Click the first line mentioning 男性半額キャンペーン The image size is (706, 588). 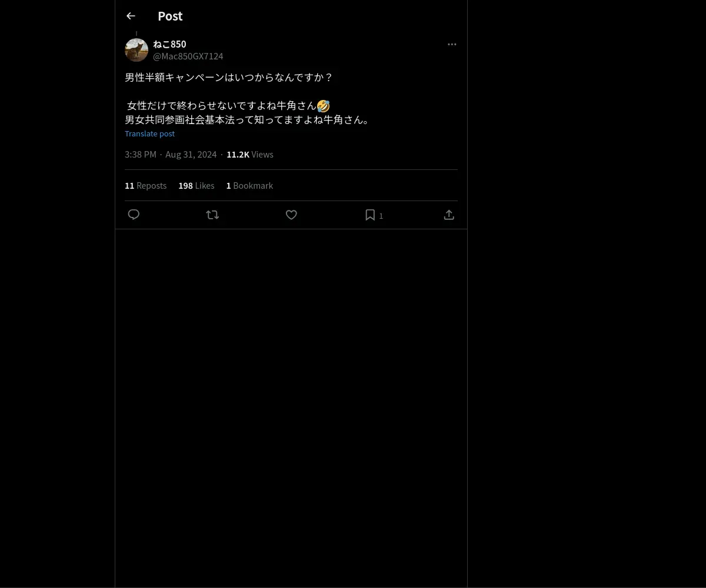tap(229, 78)
